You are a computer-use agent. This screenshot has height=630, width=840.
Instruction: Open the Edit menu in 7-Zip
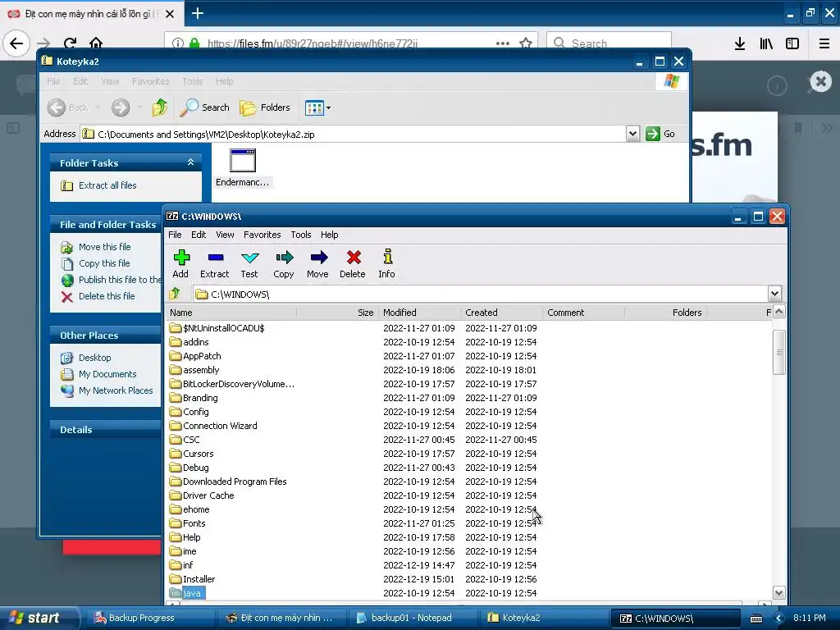click(199, 235)
